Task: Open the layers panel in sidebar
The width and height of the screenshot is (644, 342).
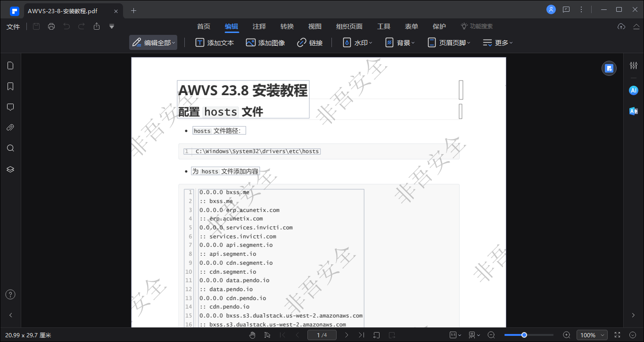Action: pos(10,169)
